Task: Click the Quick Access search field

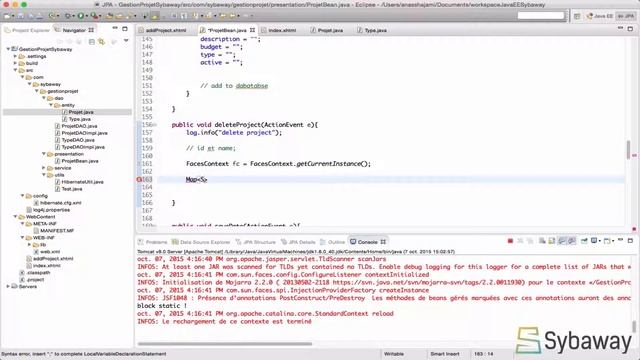Action: click(x=541, y=16)
